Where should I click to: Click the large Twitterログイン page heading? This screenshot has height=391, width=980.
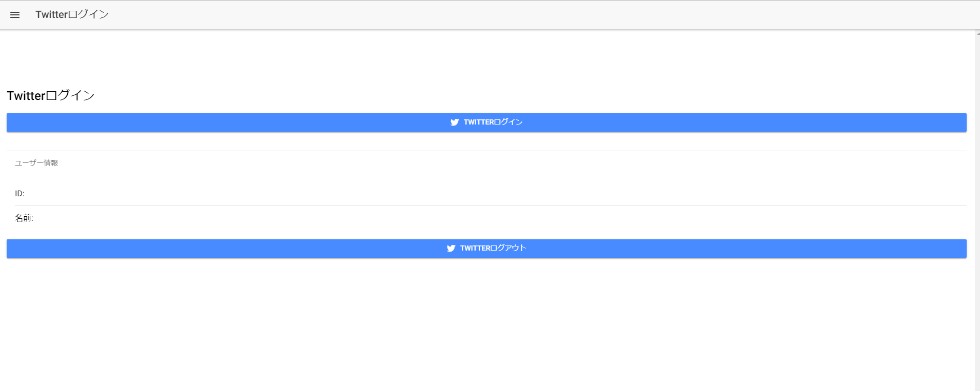(x=50, y=96)
